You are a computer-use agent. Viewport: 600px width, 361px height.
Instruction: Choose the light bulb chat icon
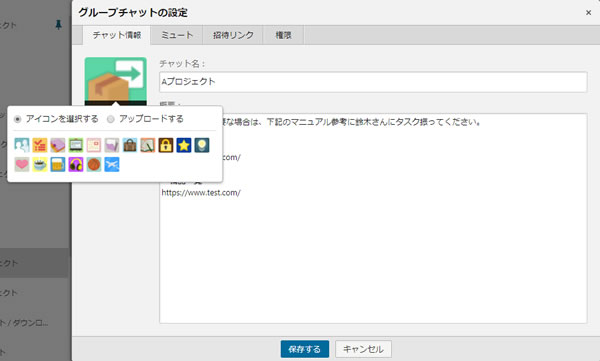pyautogui.click(x=202, y=145)
